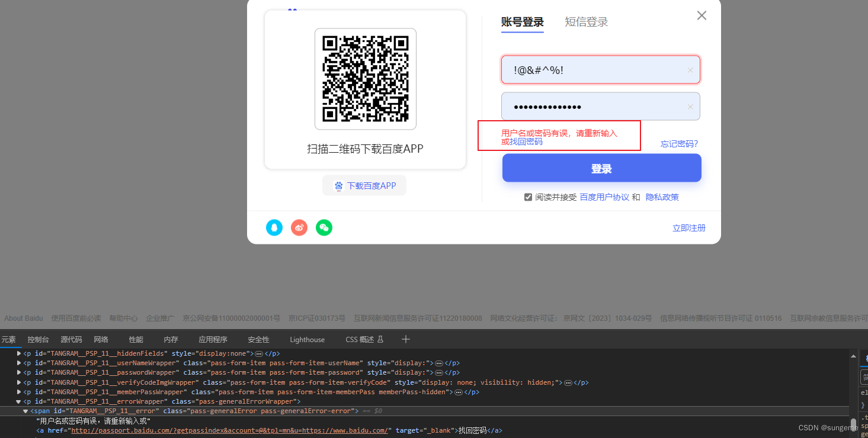Click 使用百度前必读 footer link
The width and height of the screenshot is (868, 438).
point(76,318)
